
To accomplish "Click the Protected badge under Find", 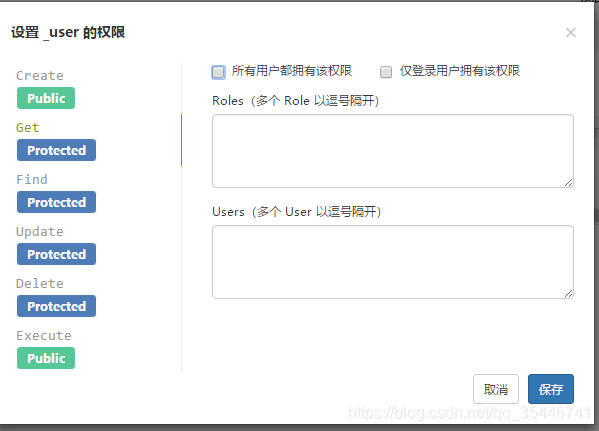I will coord(57,202).
